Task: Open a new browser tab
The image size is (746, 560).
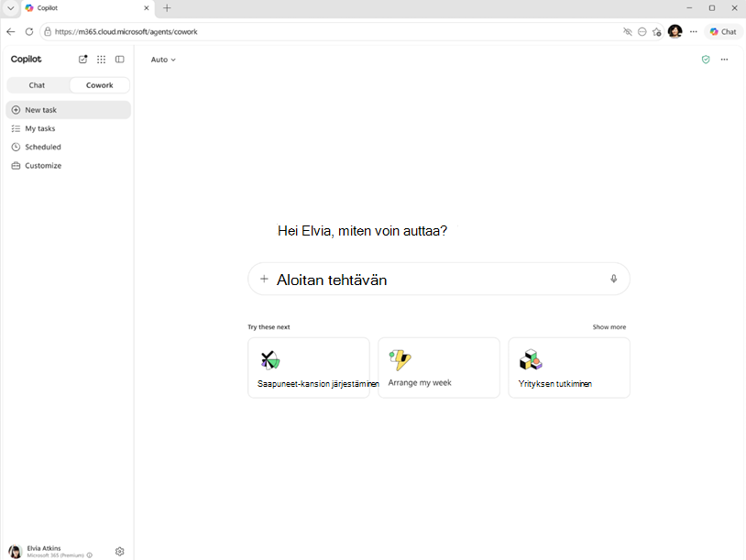Action: pyautogui.click(x=167, y=7)
